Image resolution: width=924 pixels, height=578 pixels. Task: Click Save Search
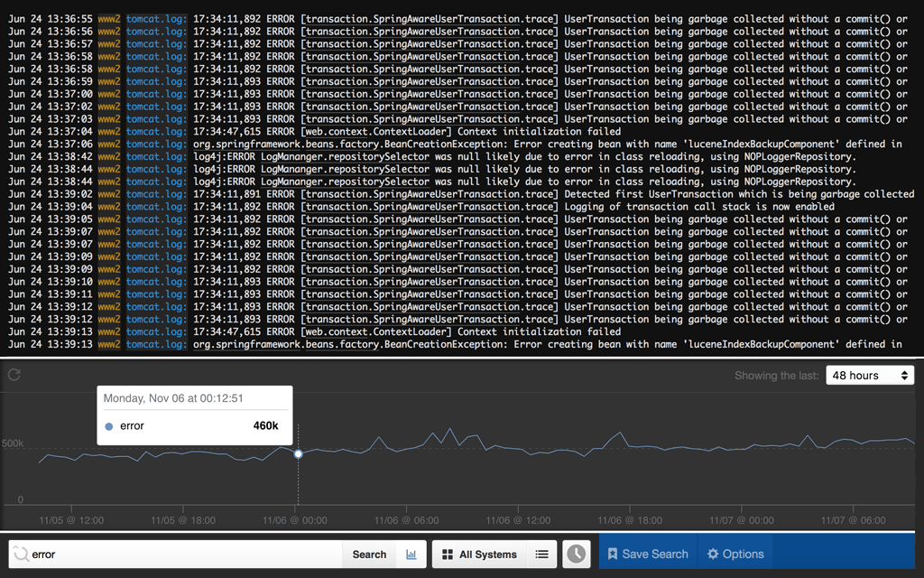(648, 554)
